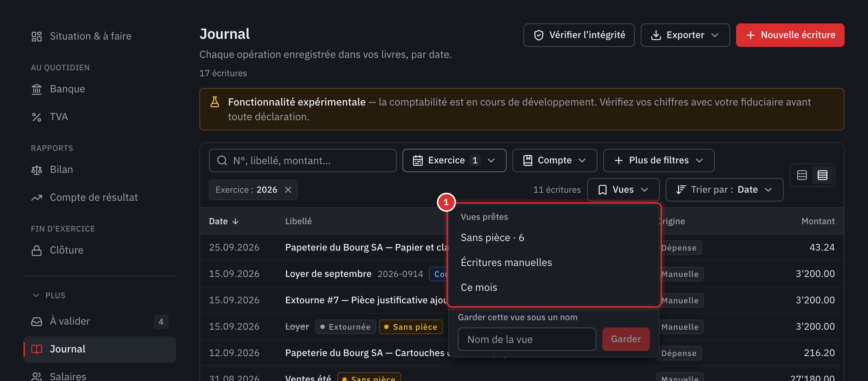
Task: Choose the Sans pièce · 6 view
Action: (554, 238)
